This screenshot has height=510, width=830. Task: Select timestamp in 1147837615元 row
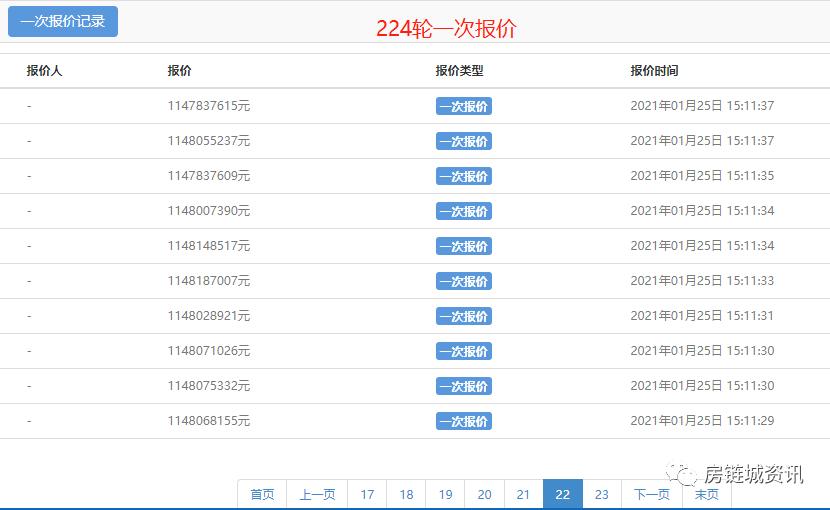click(702, 106)
